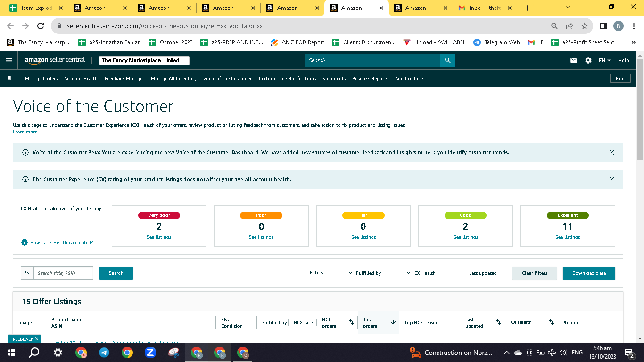Open Windows taskbar search

tap(34, 353)
